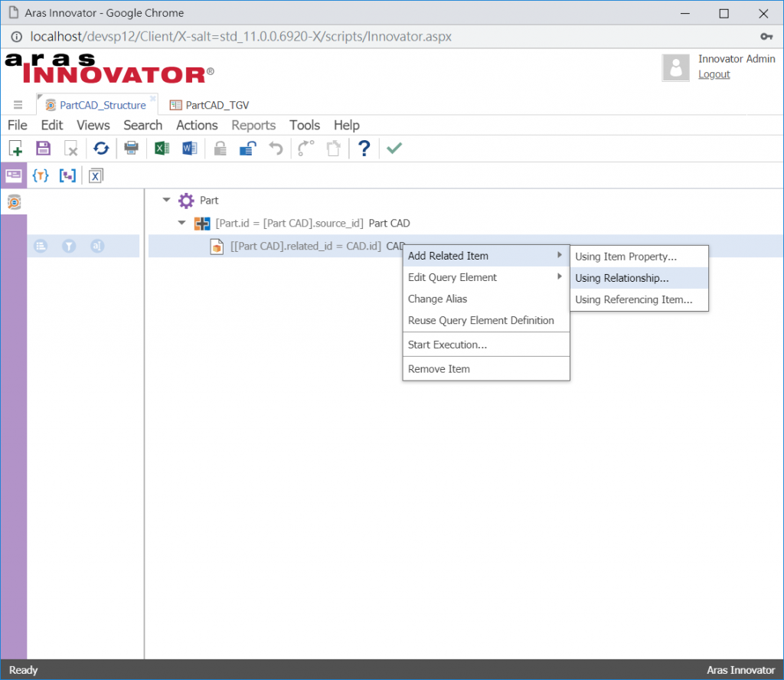Click the Promote curved arrow icon
Viewport: 784px width, 680px height.
[305, 148]
